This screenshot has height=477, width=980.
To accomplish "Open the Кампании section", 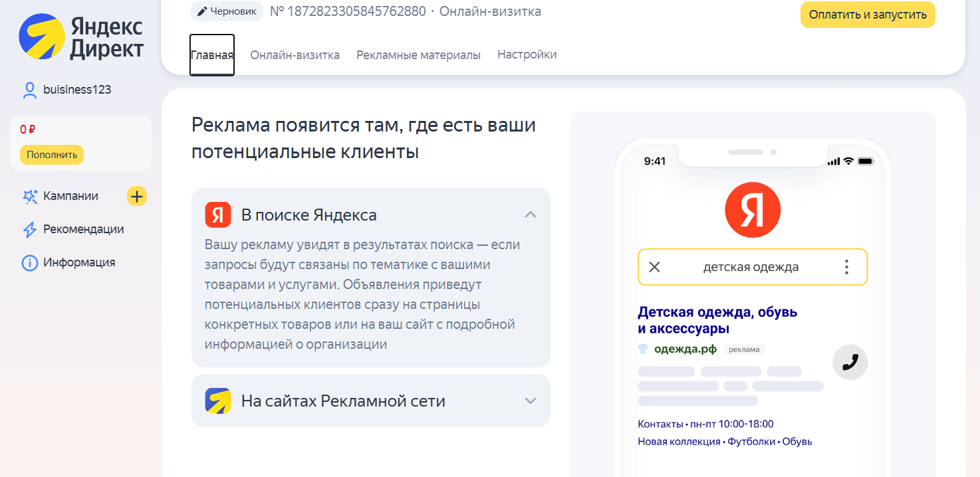I will [70, 196].
